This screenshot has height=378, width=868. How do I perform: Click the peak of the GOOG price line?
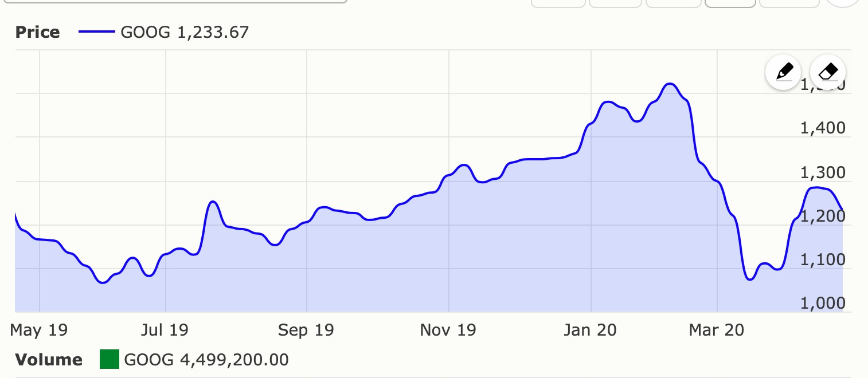pyautogui.click(x=670, y=84)
